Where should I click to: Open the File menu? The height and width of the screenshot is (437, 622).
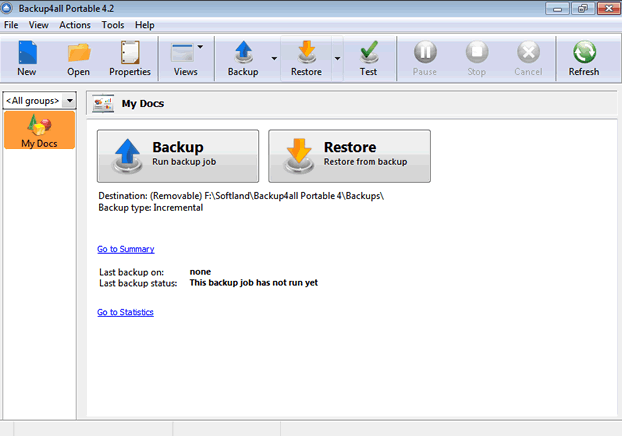(11, 25)
